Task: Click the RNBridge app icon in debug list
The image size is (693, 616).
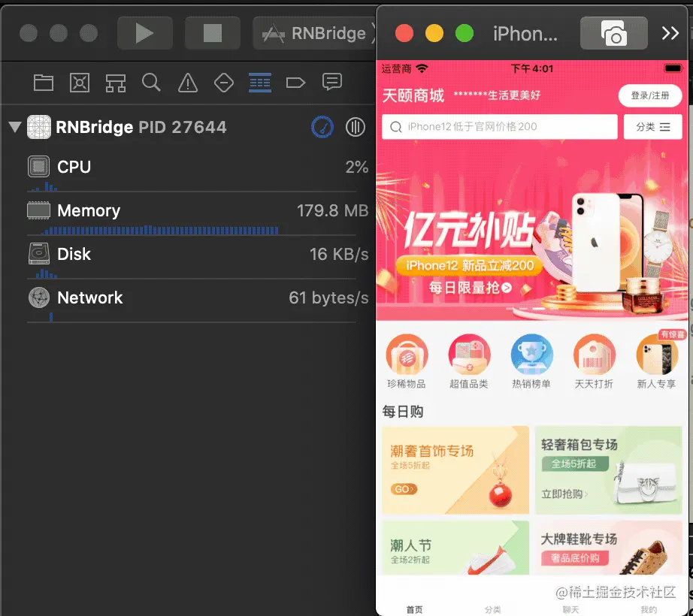Action: pyautogui.click(x=39, y=127)
